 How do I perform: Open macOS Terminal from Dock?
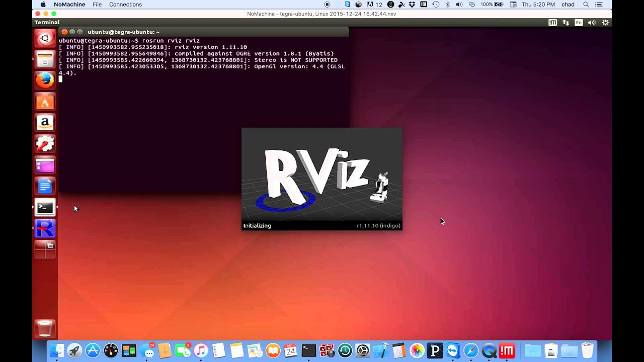coord(308,350)
